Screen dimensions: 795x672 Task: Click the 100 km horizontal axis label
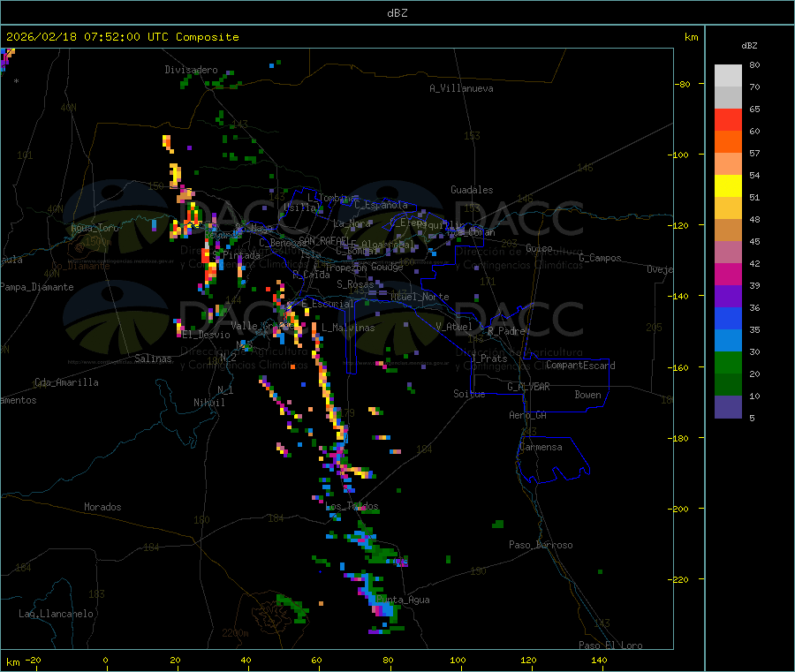point(458,660)
